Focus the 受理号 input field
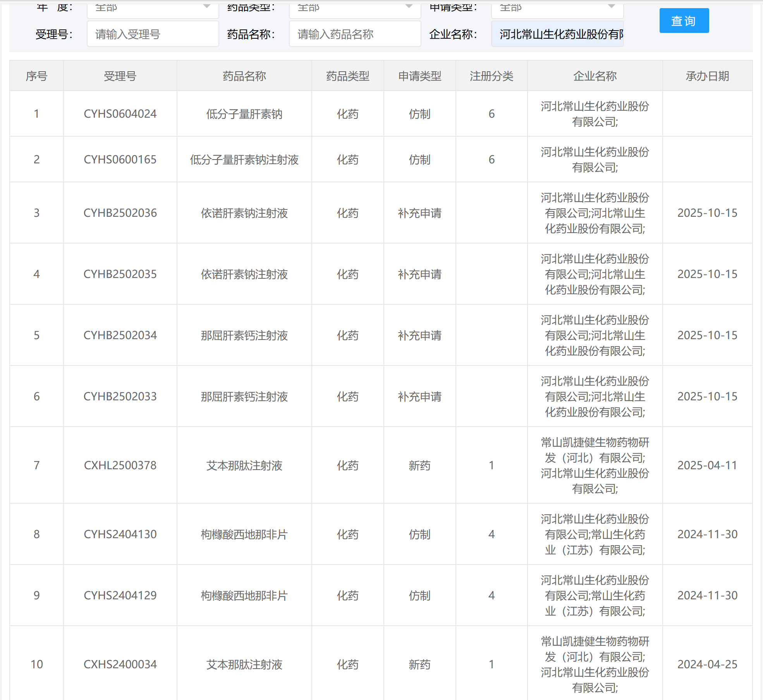This screenshot has height=700, width=763. click(x=153, y=34)
